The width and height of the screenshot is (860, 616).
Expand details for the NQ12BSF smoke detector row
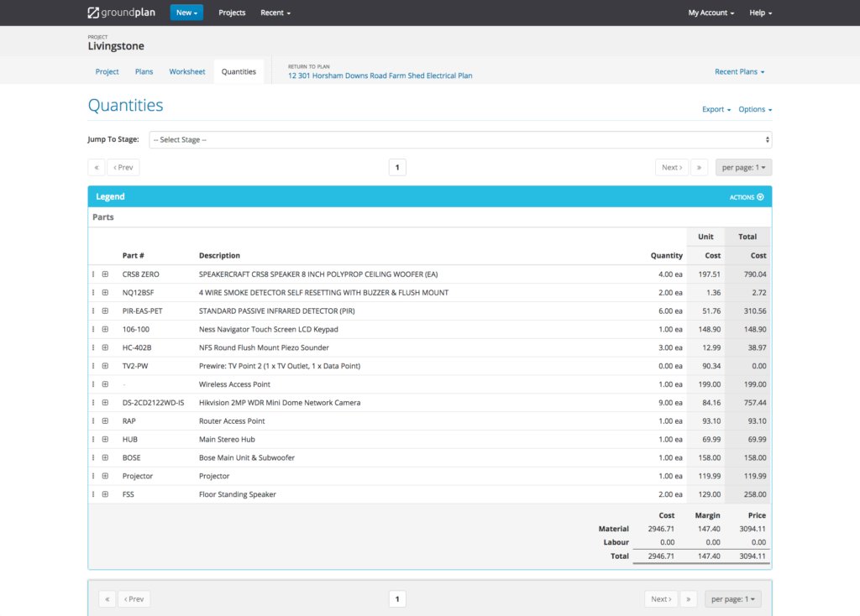tap(106, 292)
